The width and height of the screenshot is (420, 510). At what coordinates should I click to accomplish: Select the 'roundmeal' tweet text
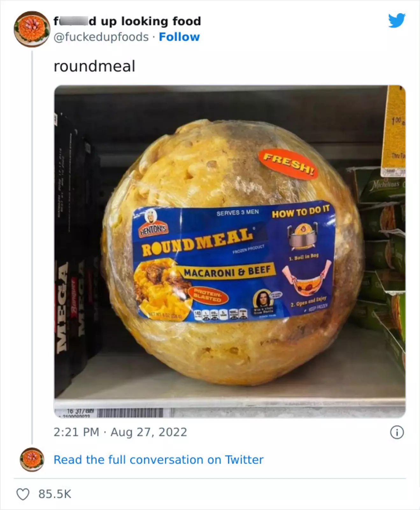(x=95, y=66)
